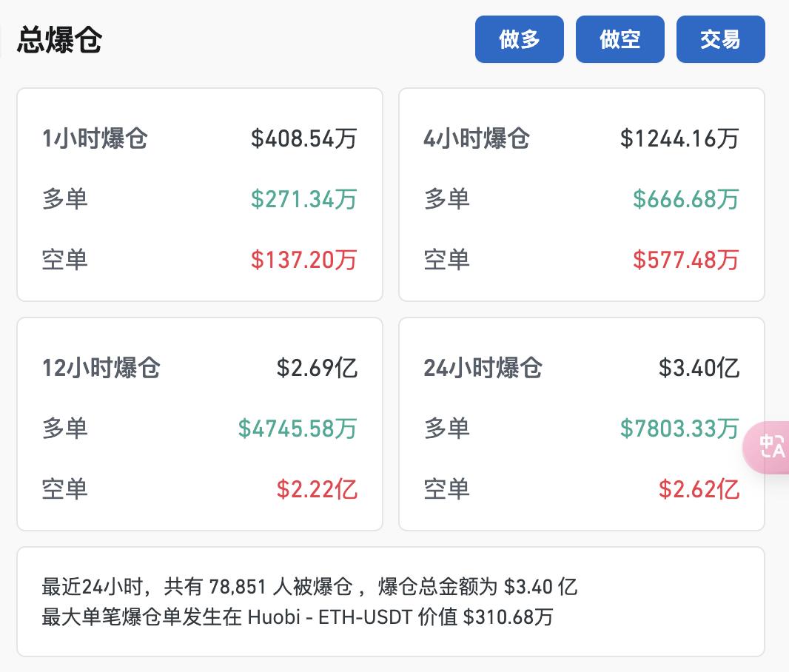Screen dimensions: 789x672
Task: Click the $408.54万 one-hour total
Action: [303, 138]
